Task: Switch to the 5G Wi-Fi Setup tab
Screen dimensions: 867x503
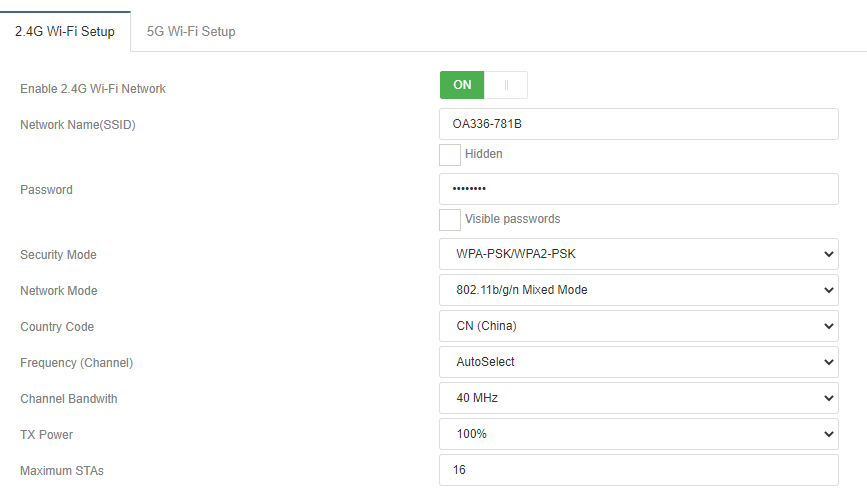Action: (x=191, y=31)
